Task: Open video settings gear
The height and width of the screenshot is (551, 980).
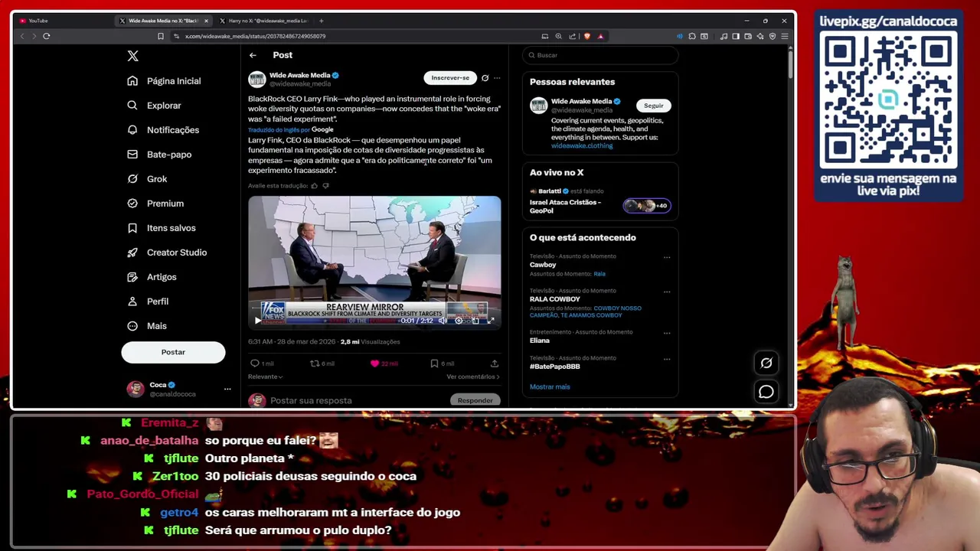Action: (x=459, y=321)
